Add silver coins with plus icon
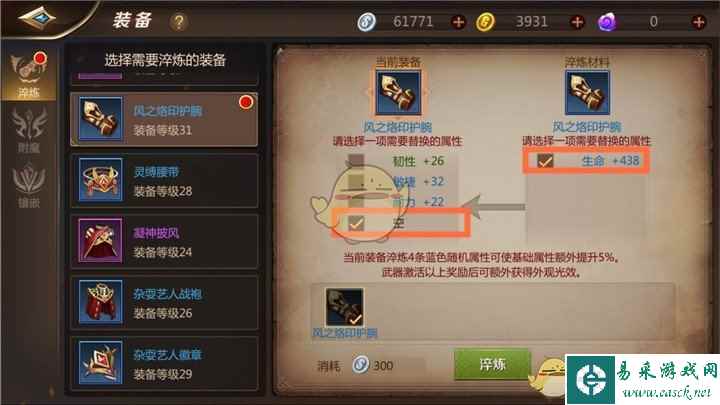Viewport: 720px width, 405px height. (458, 22)
